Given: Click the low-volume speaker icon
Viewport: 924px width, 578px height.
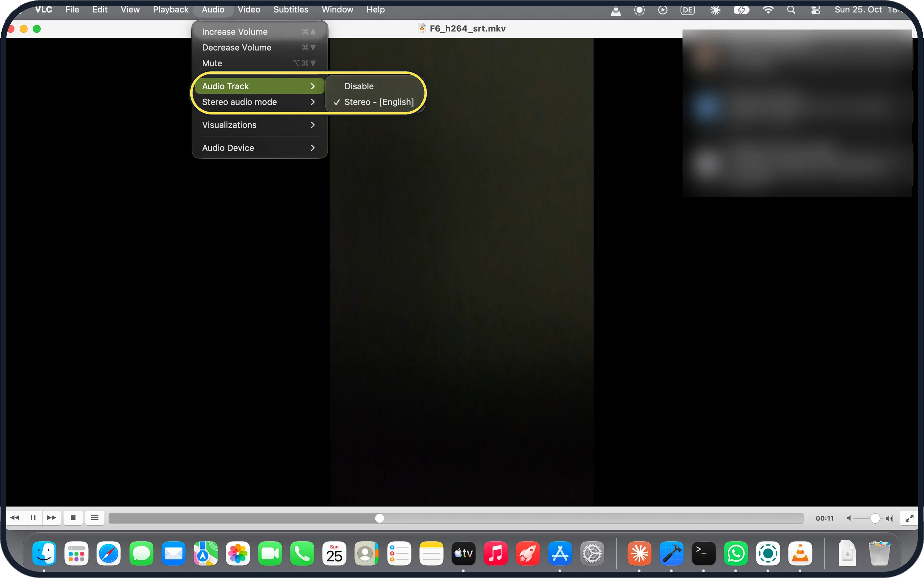Looking at the screenshot, I should (849, 518).
